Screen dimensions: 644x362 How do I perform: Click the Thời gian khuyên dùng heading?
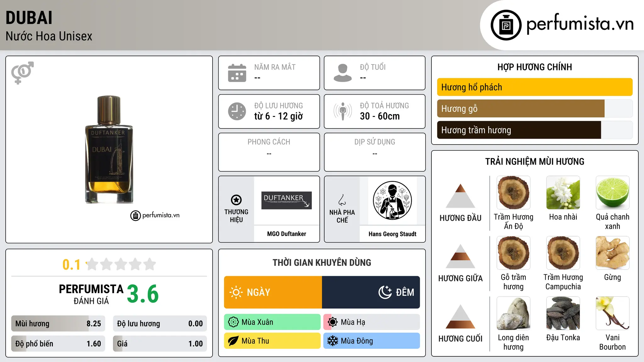(322, 262)
